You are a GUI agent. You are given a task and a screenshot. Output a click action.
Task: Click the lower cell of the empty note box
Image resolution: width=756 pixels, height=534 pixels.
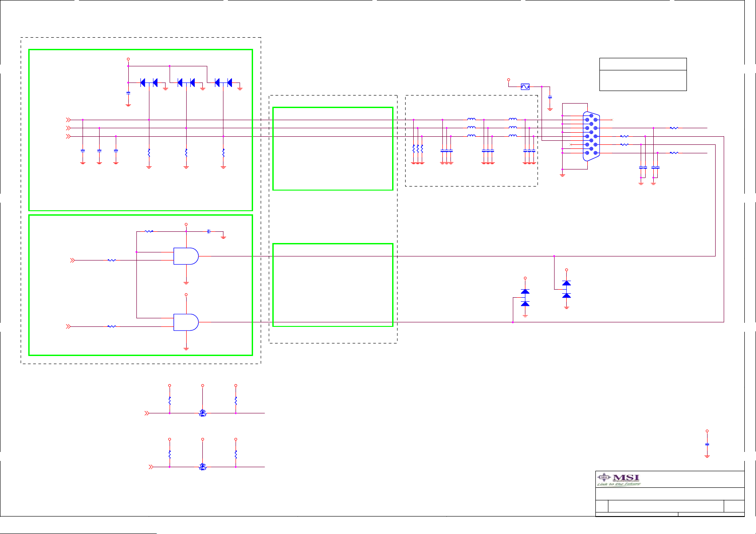[x=643, y=81]
